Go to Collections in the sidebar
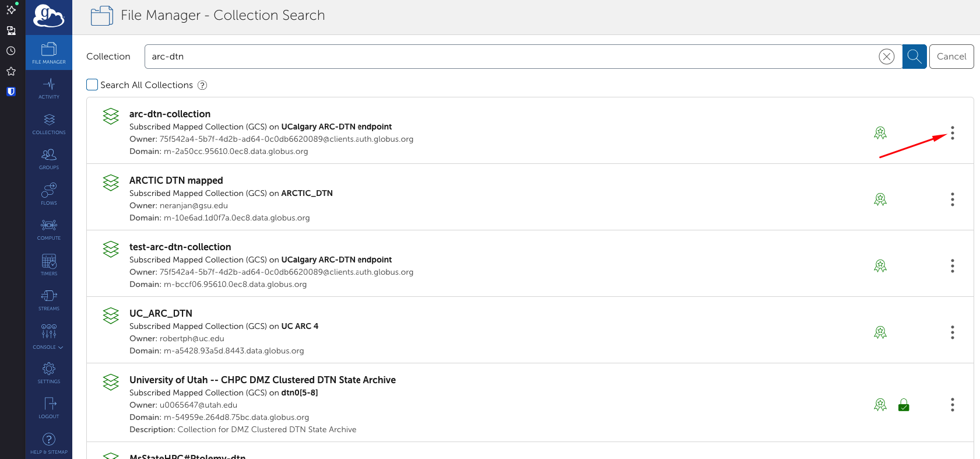 click(x=49, y=124)
